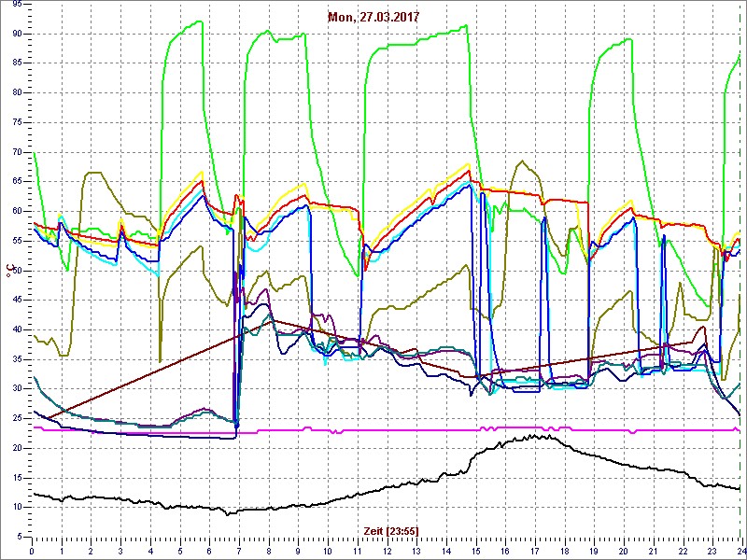This screenshot has width=747, height=560.
Task: Click the temperature axis label '35'
Action: pos(17,359)
